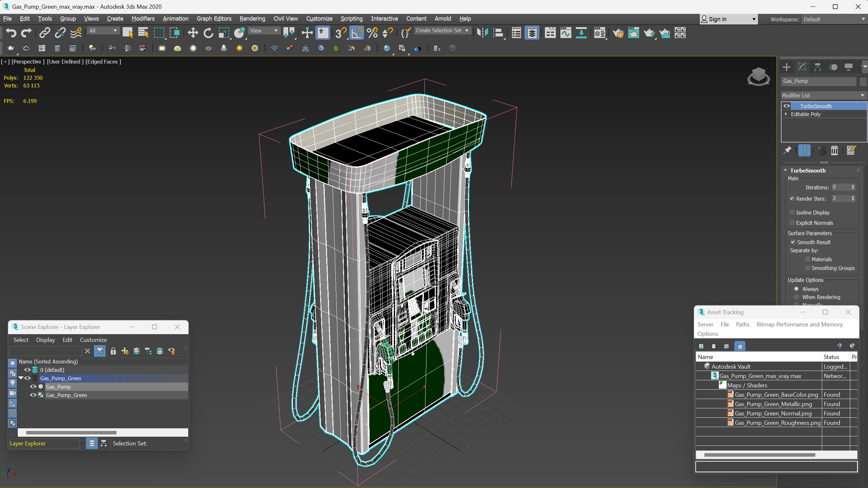Hide the 0 (default) layer eye icon

pyautogui.click(x=27, y=370)
